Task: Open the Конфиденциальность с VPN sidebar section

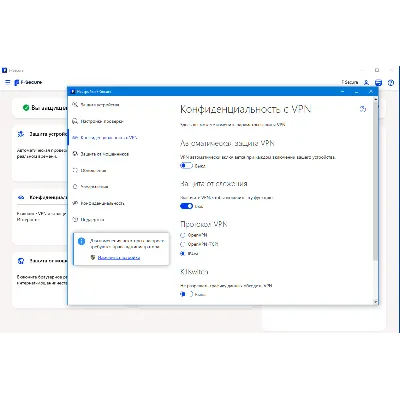Action: [119, 137]
